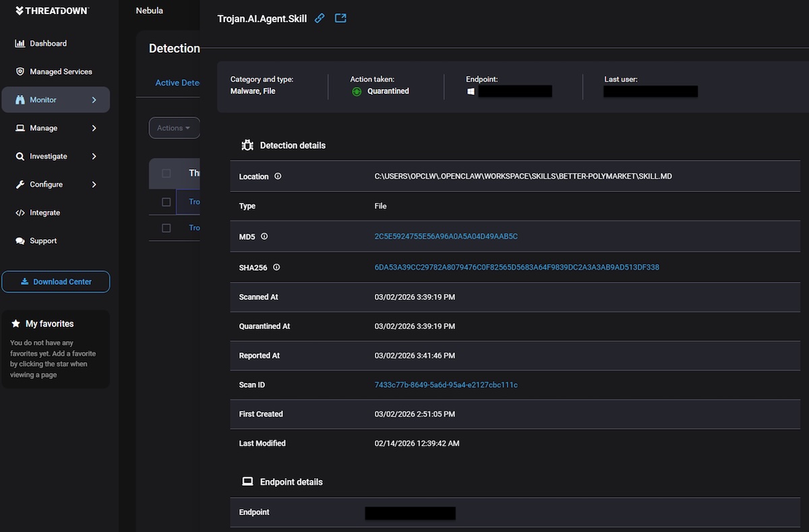Expand the Manage sidebar menu
This screenshot has width=809, height=532.
46,127
